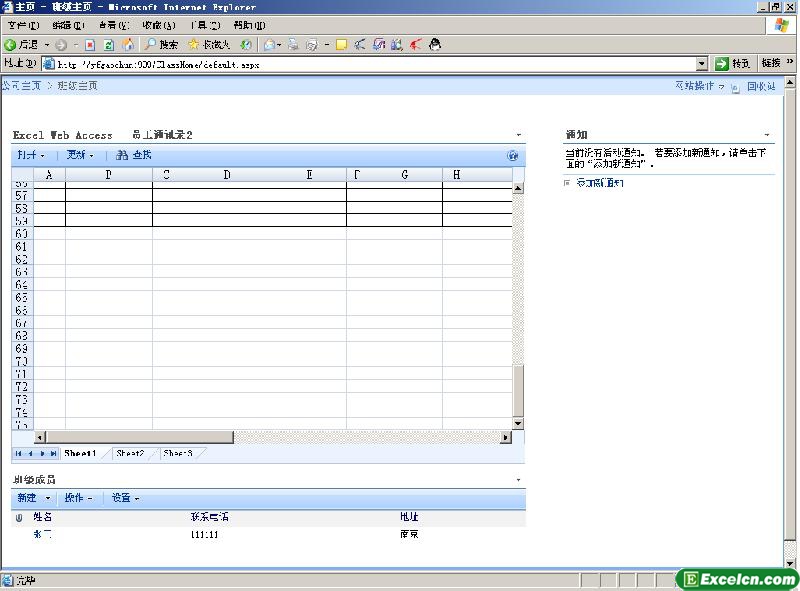Expand the Settings (设置) dropdown in members list
Image resolution: width=800 pixels, height=591 pixels.
tap(126, 498)
